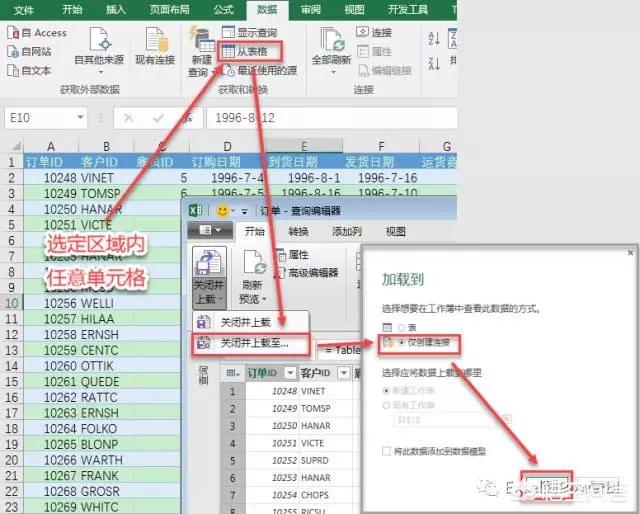Viewport: 640px width, 514px height.
Task: Open the query editor file menu button
Action: pyautogui.click(x=210, y=230)
